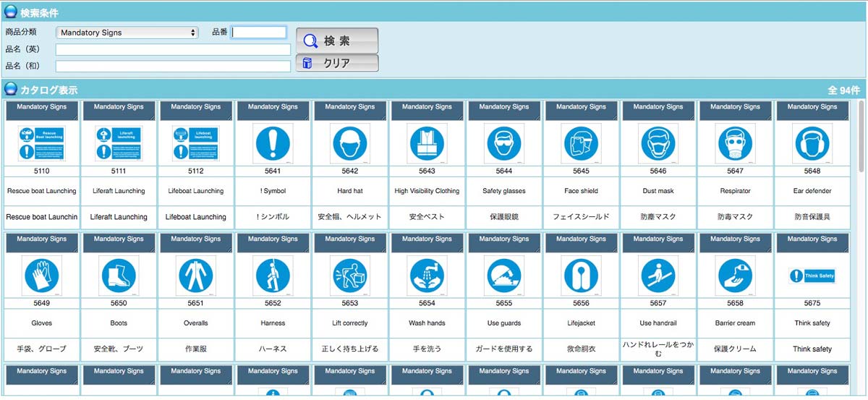This screenshot has width=868, height=400.
Task: Click the Harness sign icon
Action: pos(273,276)
